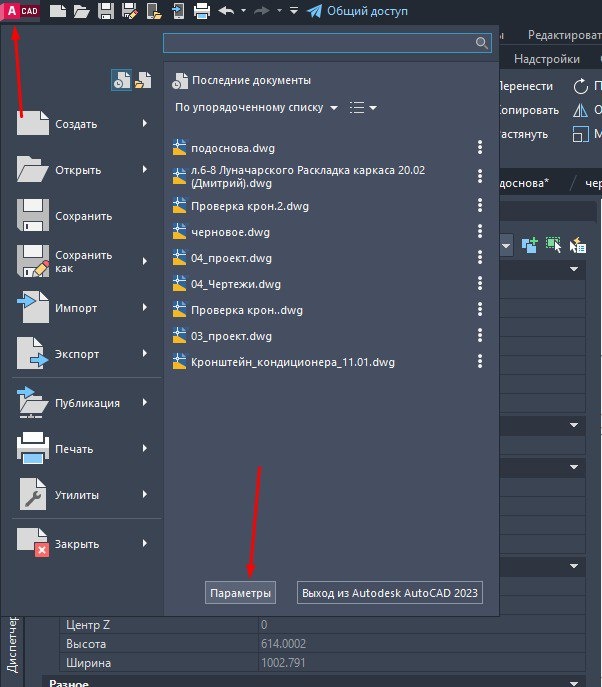
Task: Select Открыть menu item
Action: (x=82, y=170)
